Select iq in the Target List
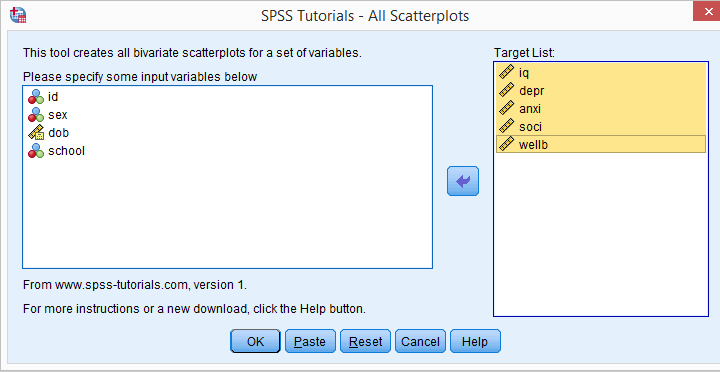This screenshot has height=372, width=720. [x=601, y=73]
